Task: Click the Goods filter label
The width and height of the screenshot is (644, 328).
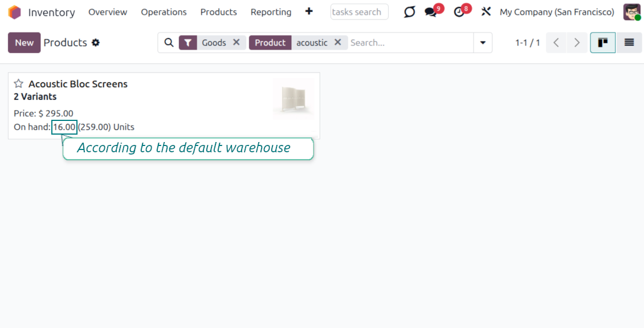Action: tap(214, 43)
